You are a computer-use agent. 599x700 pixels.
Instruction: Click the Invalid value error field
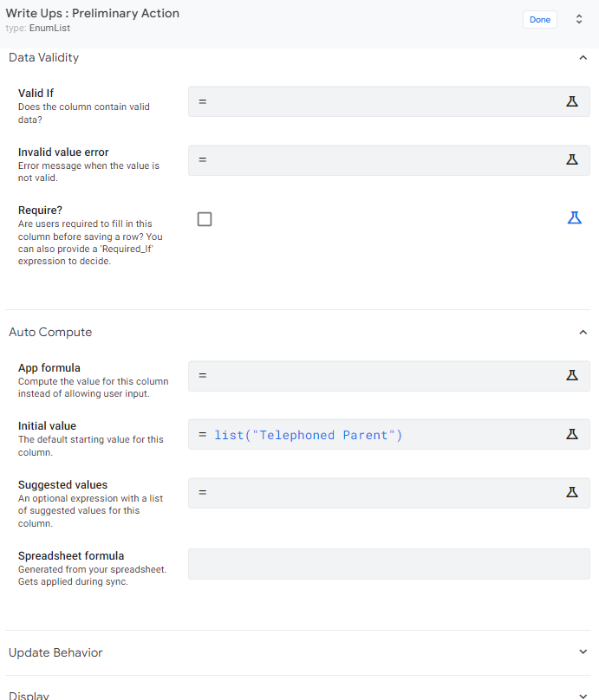(x=388, y=160)
